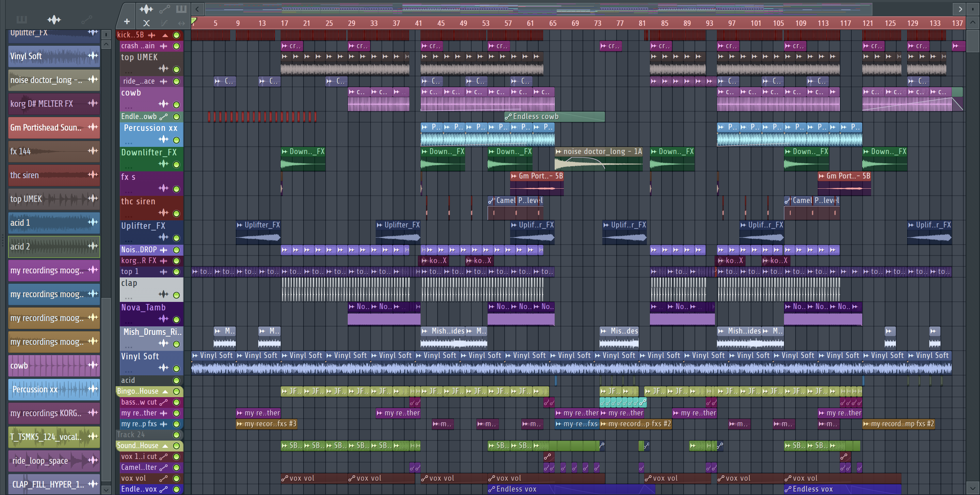Select the piano pattern filter in picker panel
The height and width of the screenshot is (495, 980).
22,19
